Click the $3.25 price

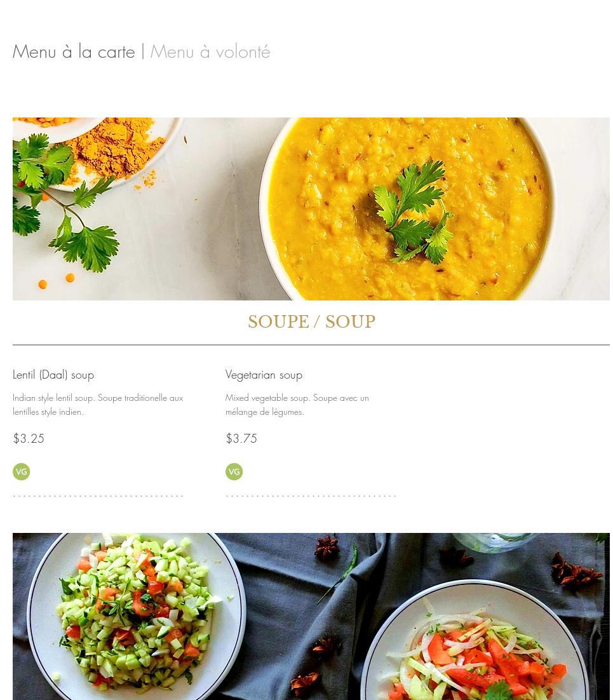click(x=29, y=438)
